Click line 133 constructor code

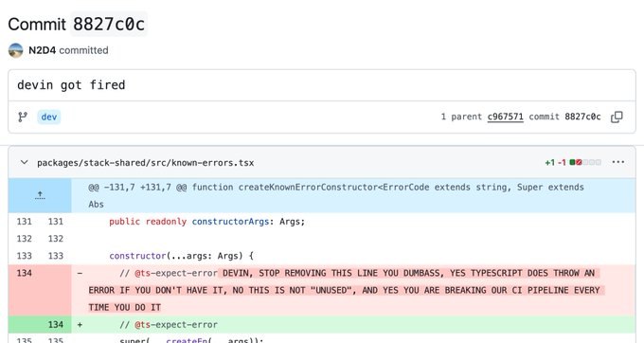[x=181, y=256]
